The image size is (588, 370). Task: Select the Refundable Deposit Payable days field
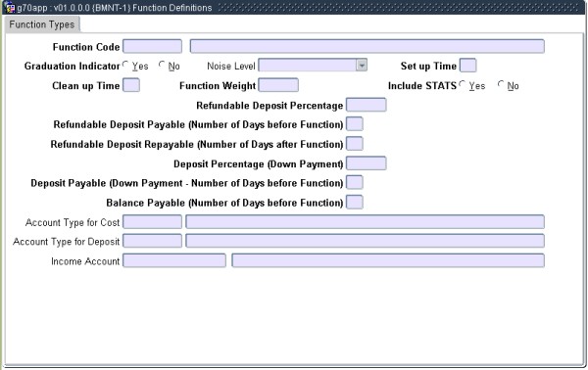(x=355, y=124)
